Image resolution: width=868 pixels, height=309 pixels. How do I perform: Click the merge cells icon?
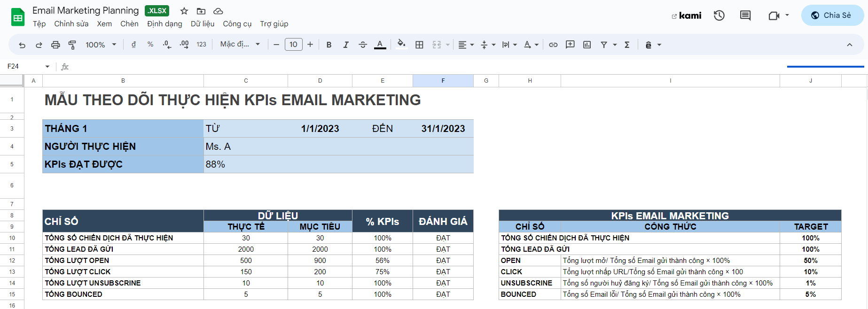[437, 45]
